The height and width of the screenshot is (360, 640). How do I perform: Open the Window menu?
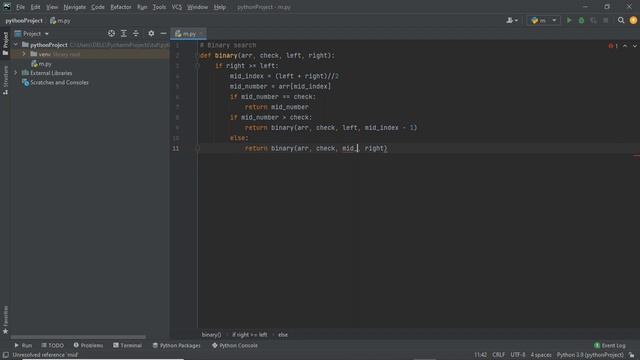click(x=198, y=7)
